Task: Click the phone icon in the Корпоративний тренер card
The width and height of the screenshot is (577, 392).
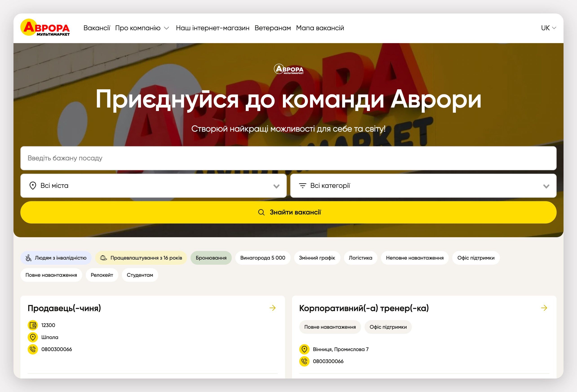Action: [x=304, y=361]
